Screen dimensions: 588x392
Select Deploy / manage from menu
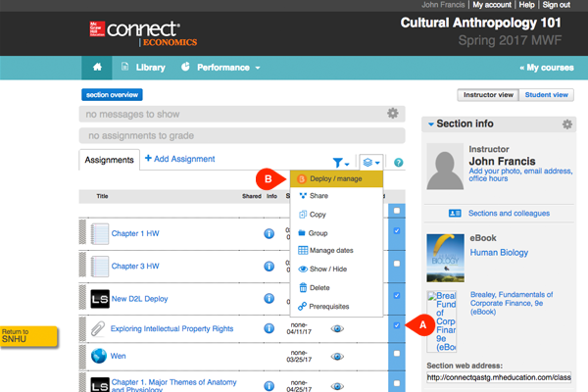[x=336, y=179]
